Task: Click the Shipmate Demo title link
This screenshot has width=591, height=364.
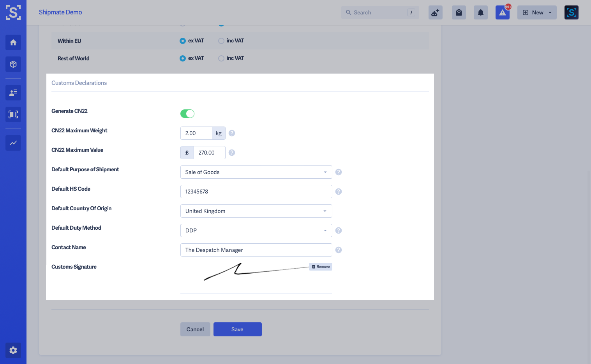Action: (60, 12)
